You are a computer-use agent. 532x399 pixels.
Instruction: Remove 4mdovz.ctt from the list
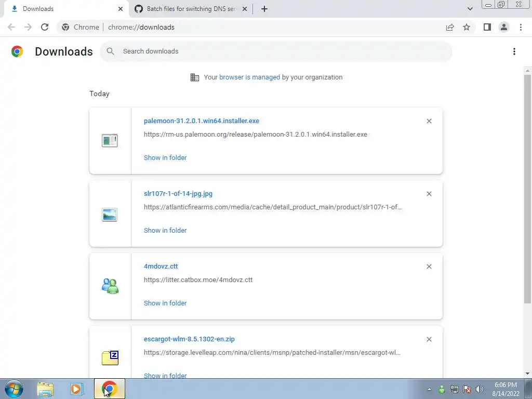429,267
